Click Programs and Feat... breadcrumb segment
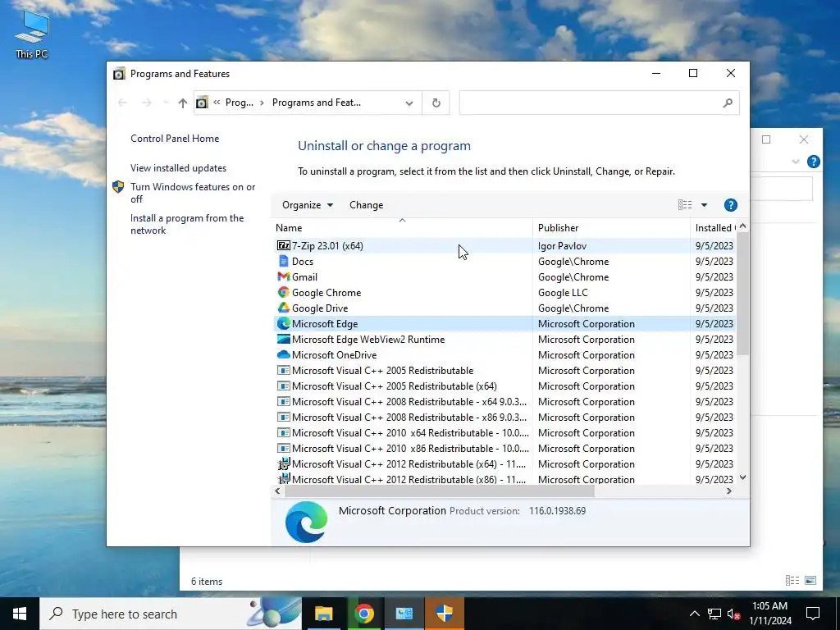The width and height of the screenshot is (840, 630). pos(317,103)
